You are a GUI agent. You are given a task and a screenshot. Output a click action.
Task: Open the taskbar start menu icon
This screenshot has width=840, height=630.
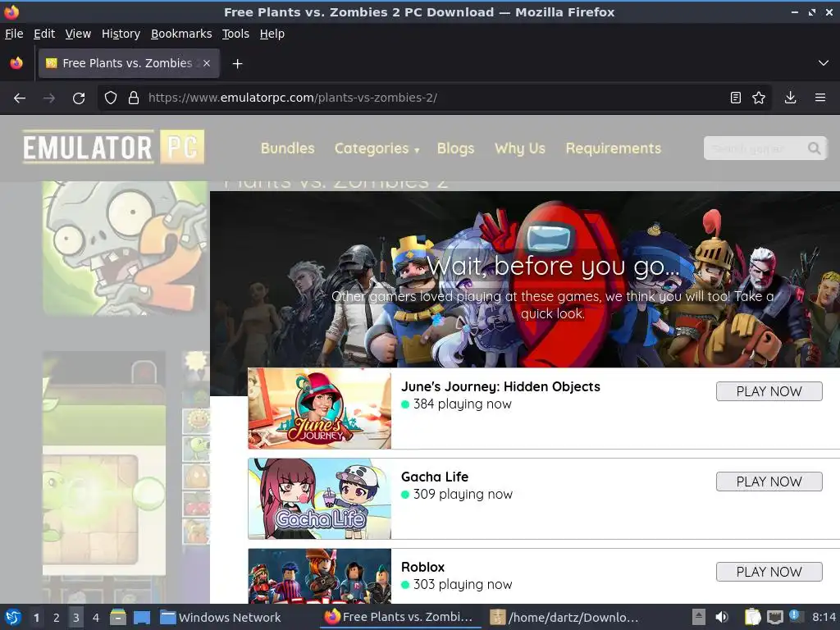13,617
